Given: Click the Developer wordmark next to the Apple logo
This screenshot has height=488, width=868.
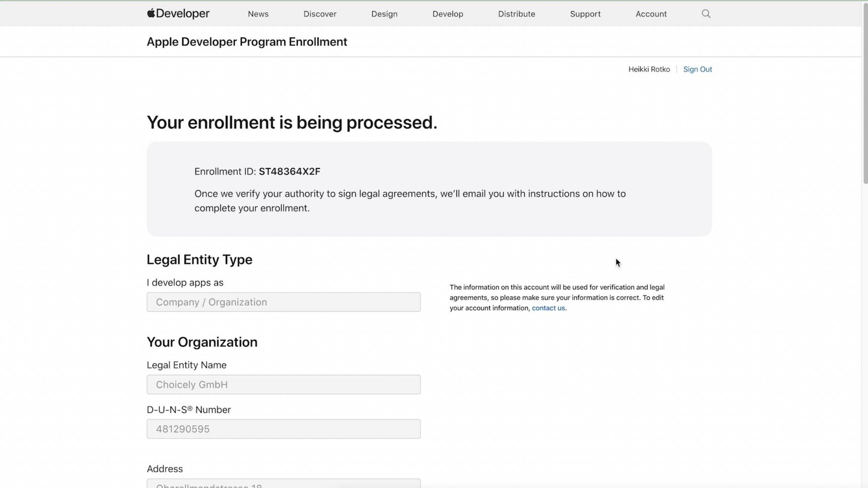Looking at the screenshot, I should pos(183,14).
